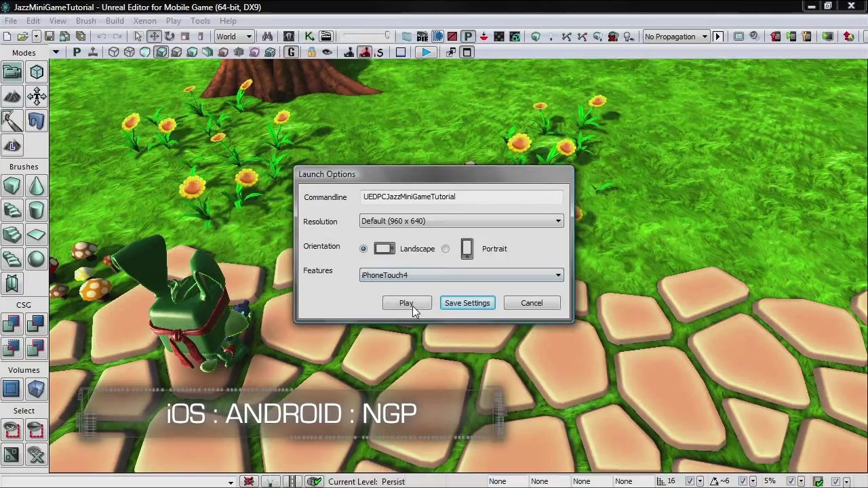
Task: Select the Sphere brush builder
Action: (37, 259)
